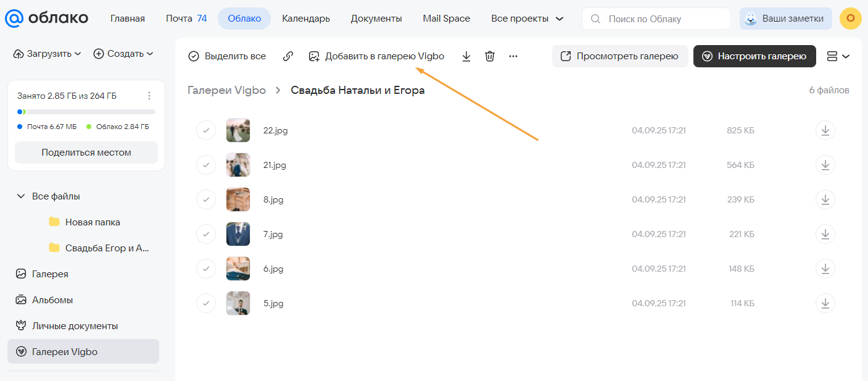Switch to the Календарь tab
The height and width of the screenshot is (381, 868).
[x=307, y=19]
